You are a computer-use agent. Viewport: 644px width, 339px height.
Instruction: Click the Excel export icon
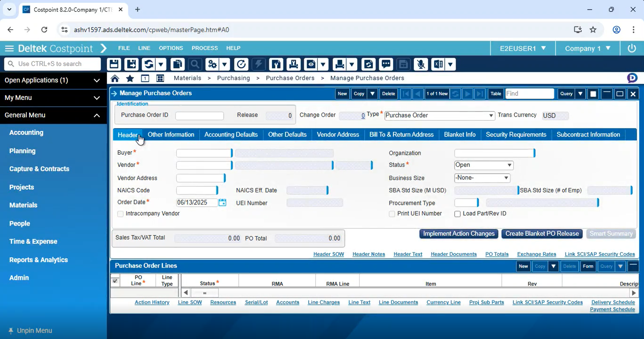438,64
